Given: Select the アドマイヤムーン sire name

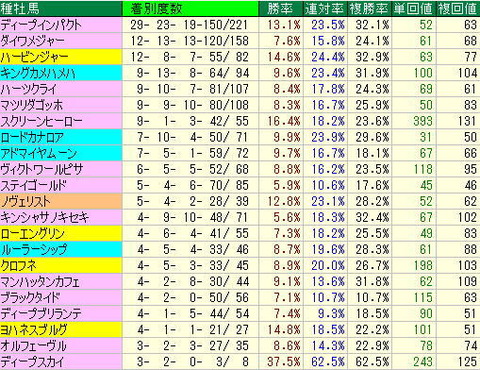Looking at the screenshot, I should [39, 153].
